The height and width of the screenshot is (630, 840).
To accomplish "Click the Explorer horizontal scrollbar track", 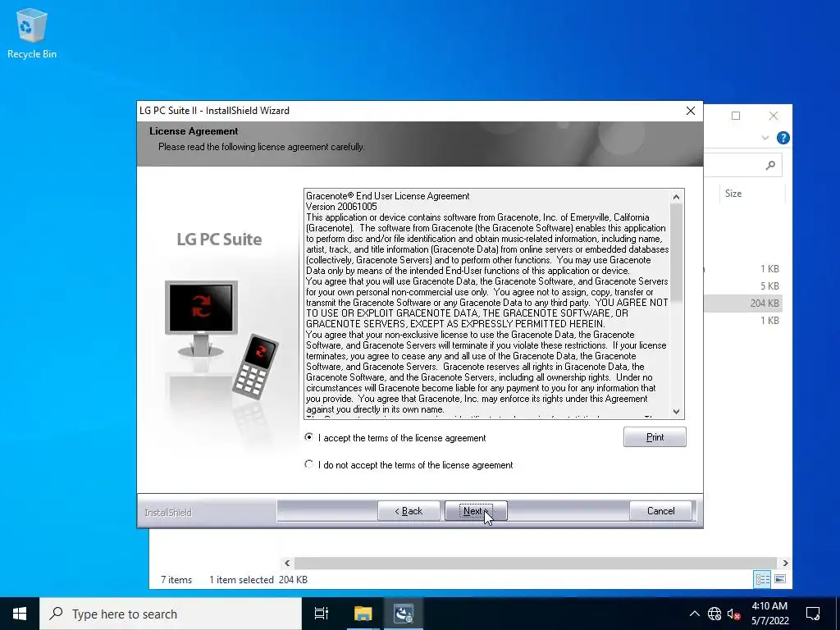I will pyautogui.click(x=536, y=563).
